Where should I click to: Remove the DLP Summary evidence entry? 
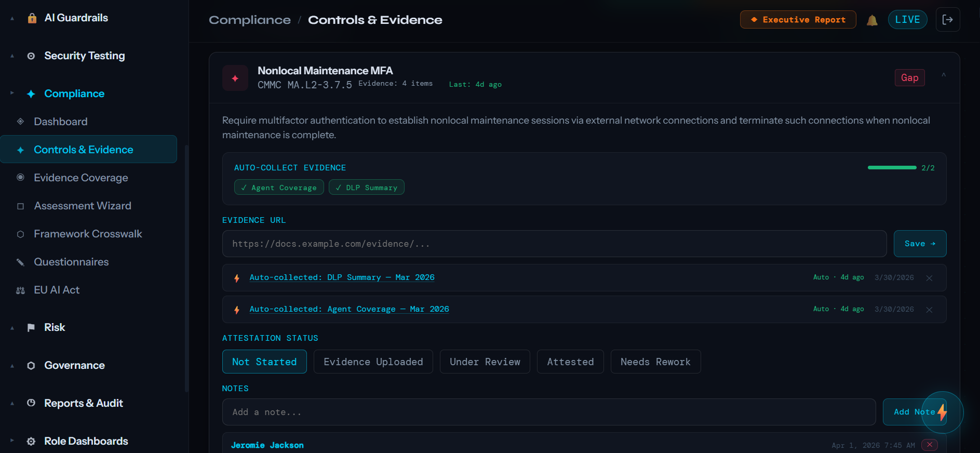[x=929, y=278]
